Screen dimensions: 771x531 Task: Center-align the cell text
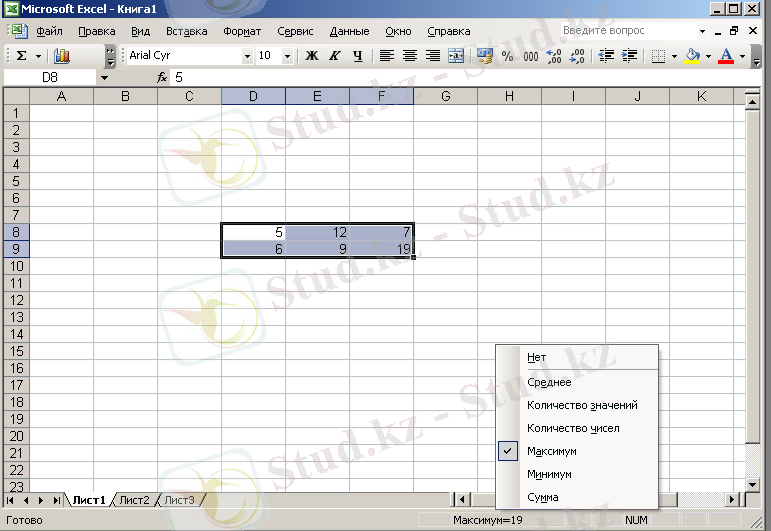tap(409, 56)
